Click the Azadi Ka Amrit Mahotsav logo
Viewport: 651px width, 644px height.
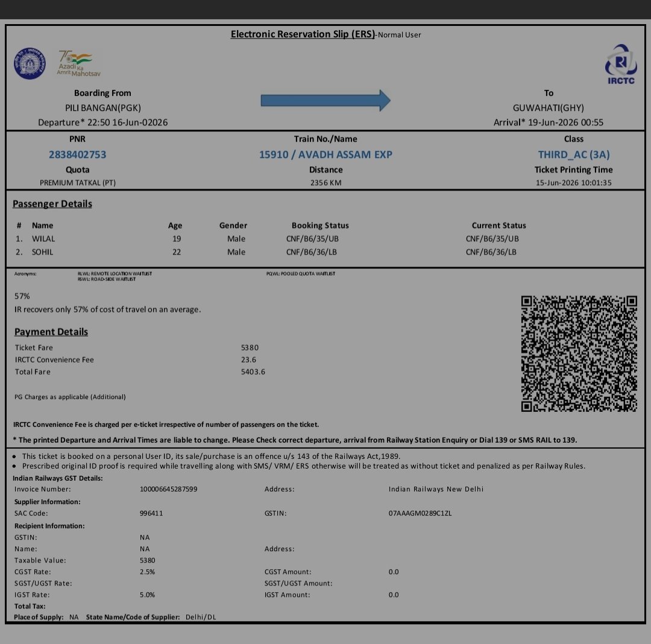click(x=79, y=63)
